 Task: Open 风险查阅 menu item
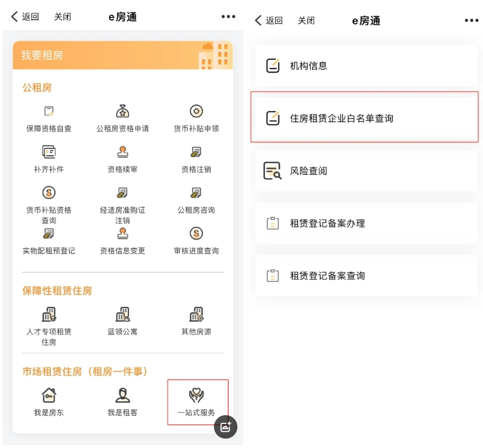point(365,171)
